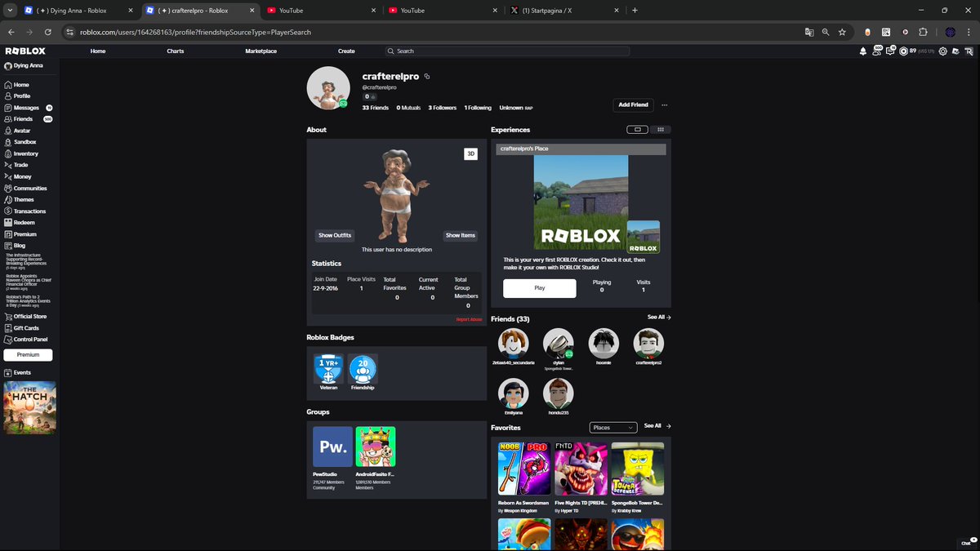Open Control Panel in the sidebar
This screenshot has height=551, width=980.
pos(29,340)
